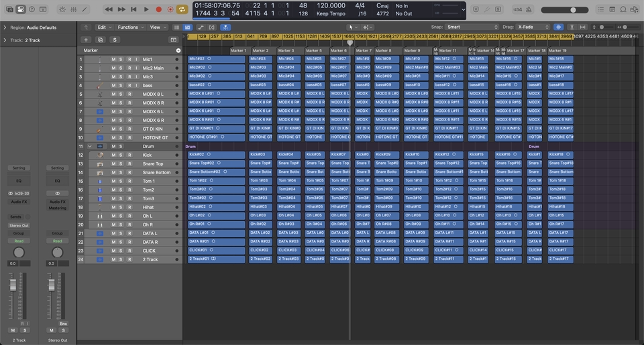The width and height of the screenshot is (644, 345).
Task: Mute the Mic1 track
Action: tap(113, 60)
